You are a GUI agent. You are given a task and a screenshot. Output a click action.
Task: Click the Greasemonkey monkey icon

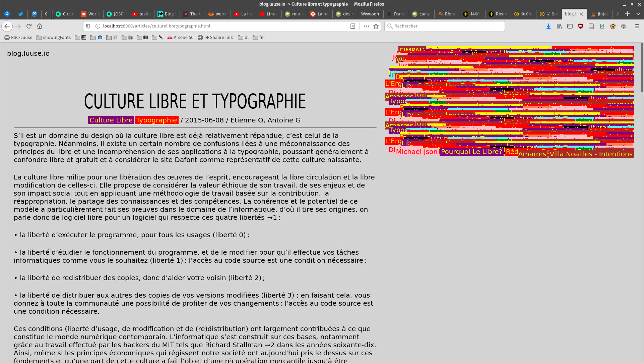pos(613,26)
